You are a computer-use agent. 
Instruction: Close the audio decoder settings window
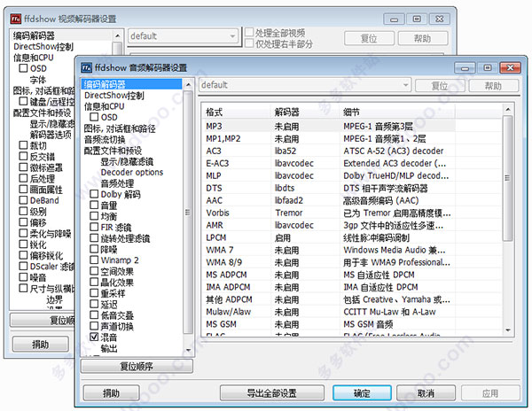click(x=510, y=68)
